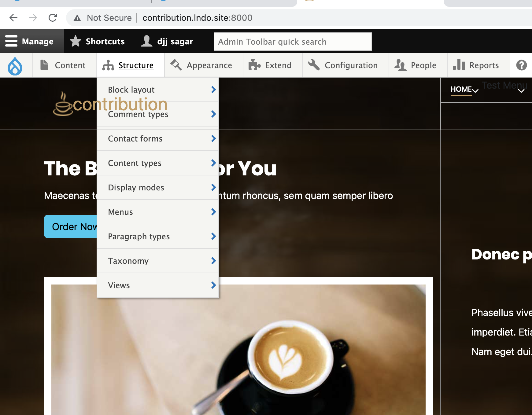Choose Taxonomy from the Structure menu
This screenshot has width=532, height=415.
128,261
